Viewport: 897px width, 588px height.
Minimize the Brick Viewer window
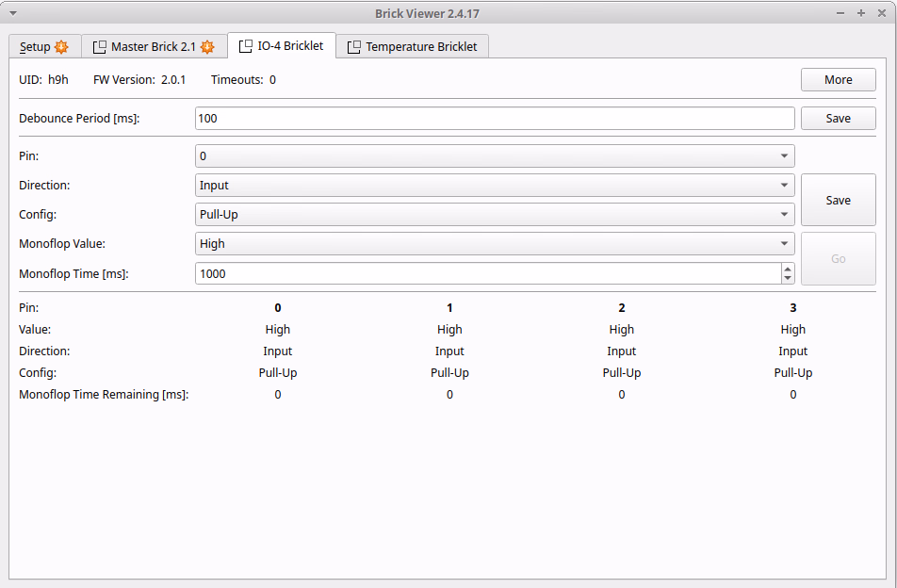click(840, 12)
